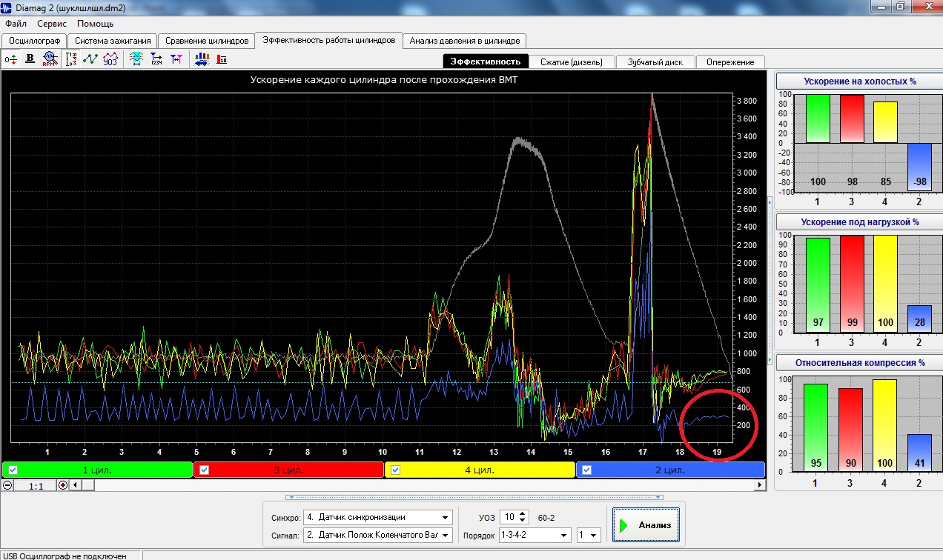The width and height of the screenshot is (943, 560).
Task: Click the bottom panel splitter handle
Action: coord(474,497)
